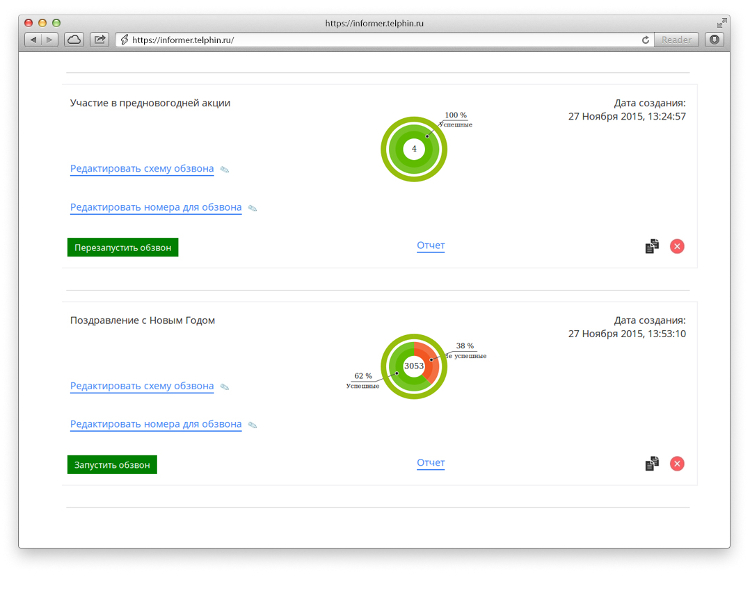Click pencil icon beside second Редактировать схему обзвона
750x593 pixels.
[225, 387]
